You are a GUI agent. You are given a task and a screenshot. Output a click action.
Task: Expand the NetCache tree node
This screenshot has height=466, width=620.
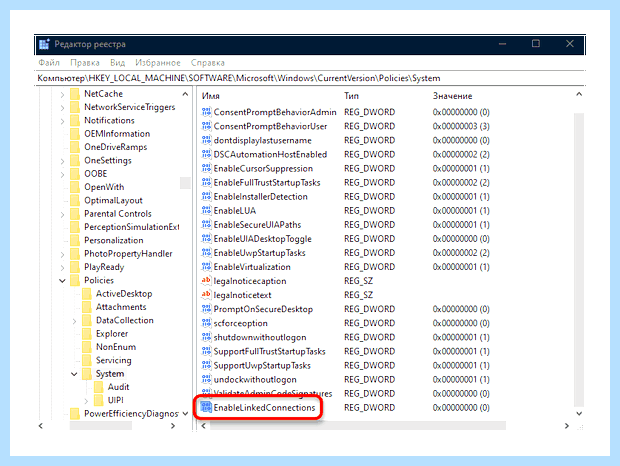pos(62,94)
